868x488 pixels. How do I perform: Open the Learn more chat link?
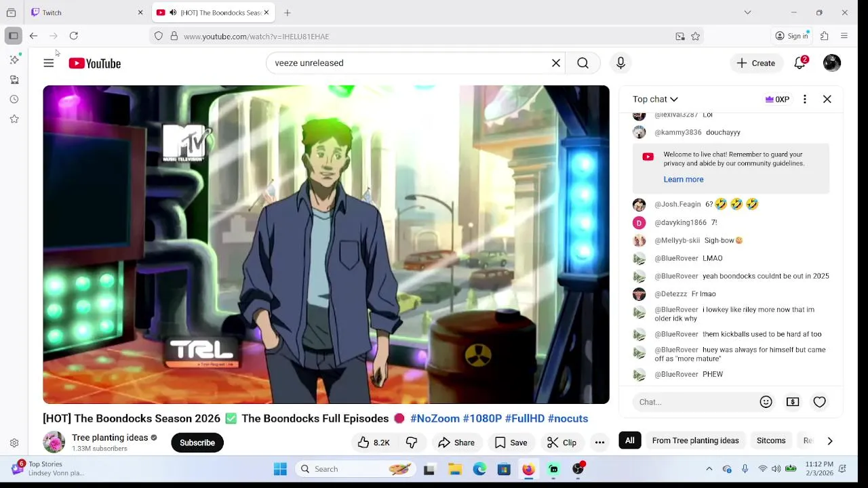(684, 180)
